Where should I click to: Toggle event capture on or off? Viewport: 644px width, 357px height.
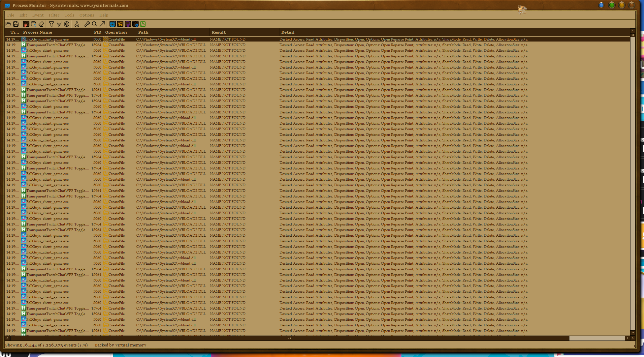pyautogui.click(x=26, y=24)
